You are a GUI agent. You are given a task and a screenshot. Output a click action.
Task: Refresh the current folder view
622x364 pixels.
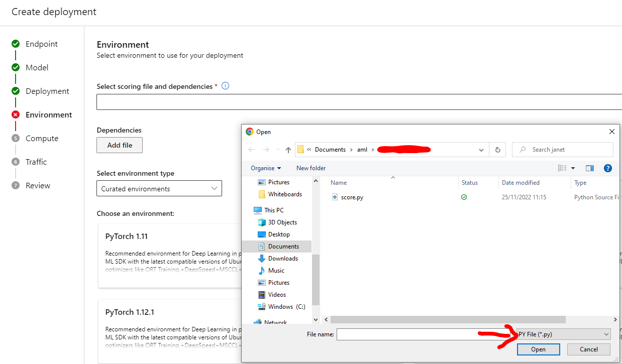(x=497, y=149)
